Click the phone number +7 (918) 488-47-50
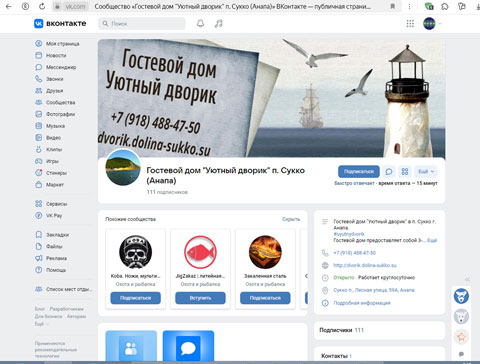The image size is (480, 364). click(354, 253)
